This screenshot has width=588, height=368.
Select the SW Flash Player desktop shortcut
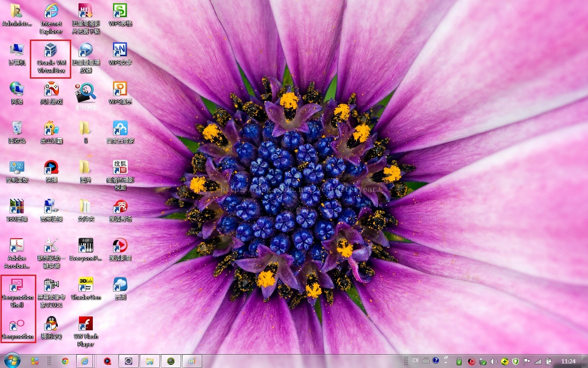pyautogui.click(x=86, y=332)
